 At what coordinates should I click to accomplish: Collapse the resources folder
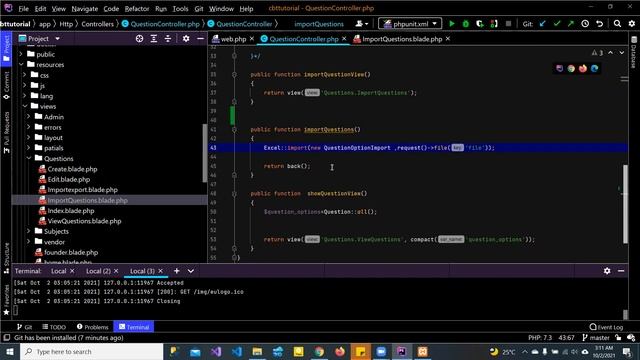(21, 64)
